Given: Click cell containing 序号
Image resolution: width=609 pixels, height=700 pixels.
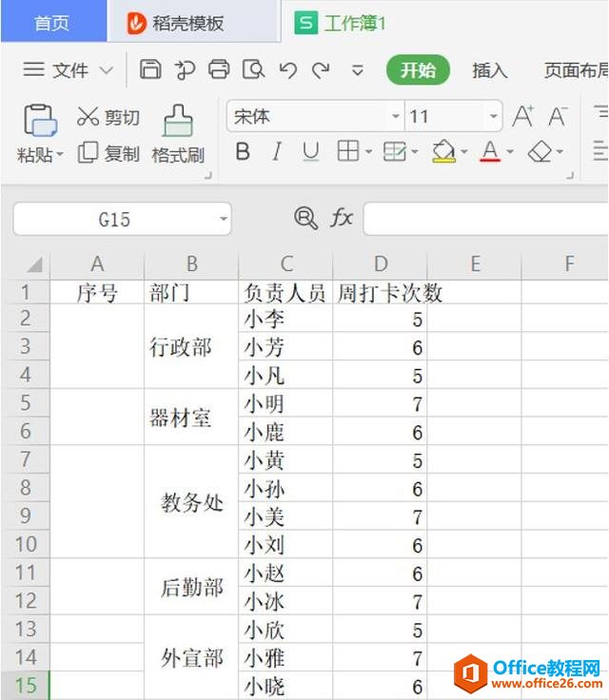Looking at the screenshot, I should tap(97, 293).
